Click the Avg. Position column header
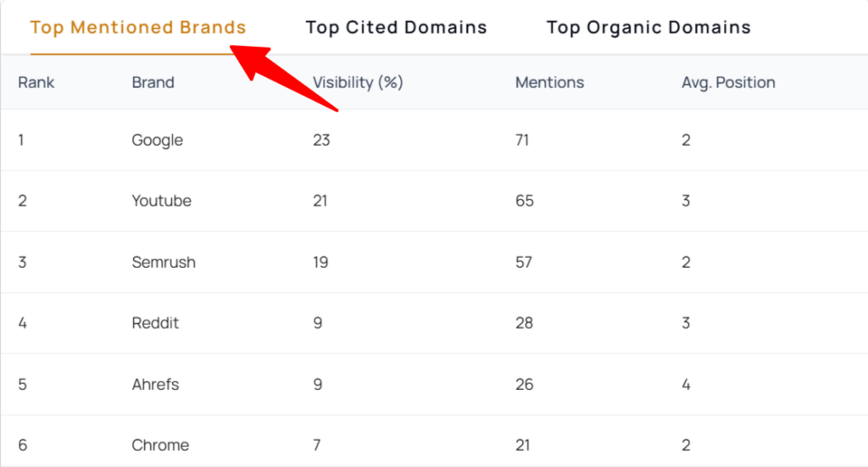 [x=728, y=82]
